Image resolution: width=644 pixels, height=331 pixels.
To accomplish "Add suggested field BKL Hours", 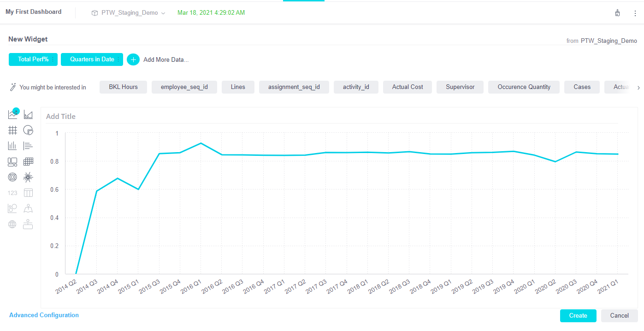I will coord(123,87).
